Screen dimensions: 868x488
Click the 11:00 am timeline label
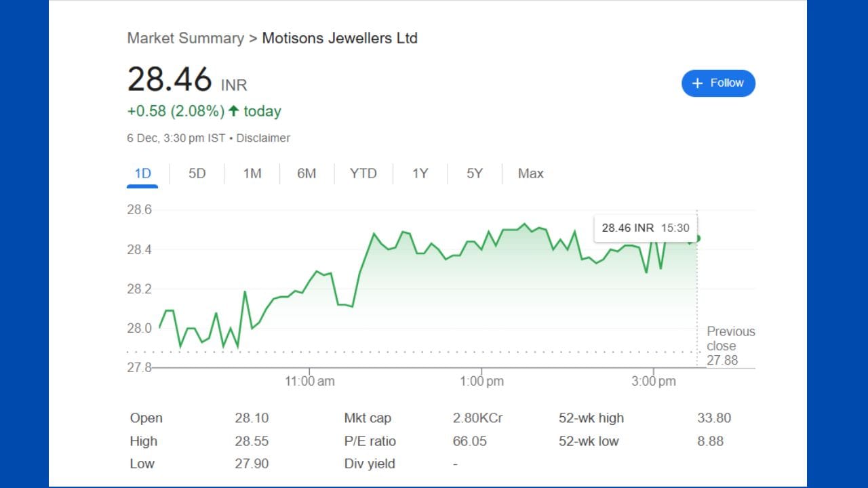[x=309, y=382]
